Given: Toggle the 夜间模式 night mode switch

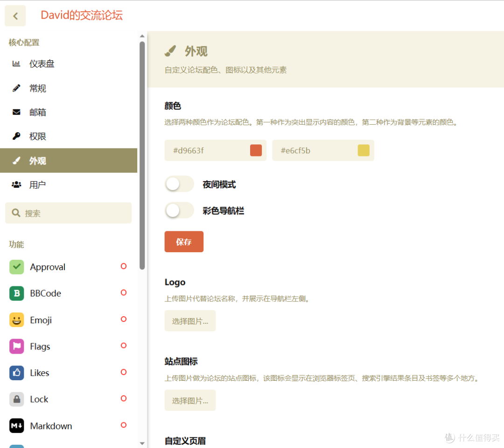Looking at the screenshot, I should [179, 184].
